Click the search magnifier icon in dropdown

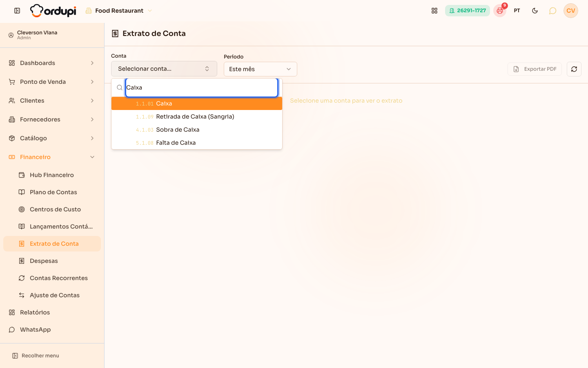(x=120, y=88)
